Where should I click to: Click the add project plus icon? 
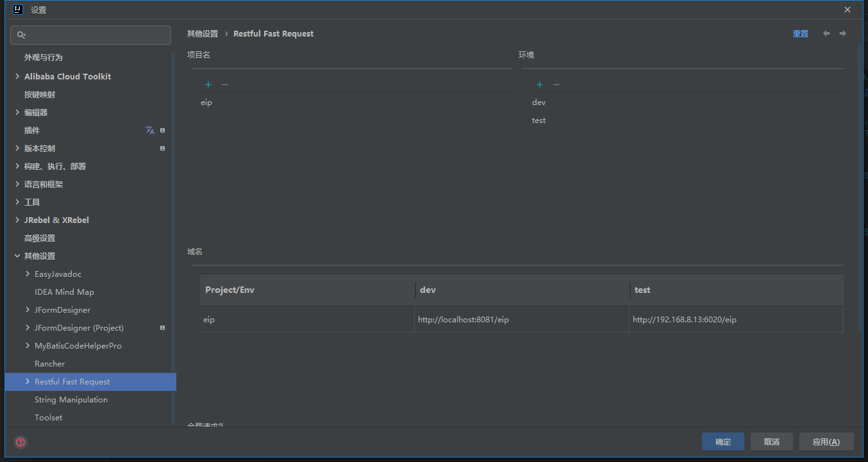[208, 85]
